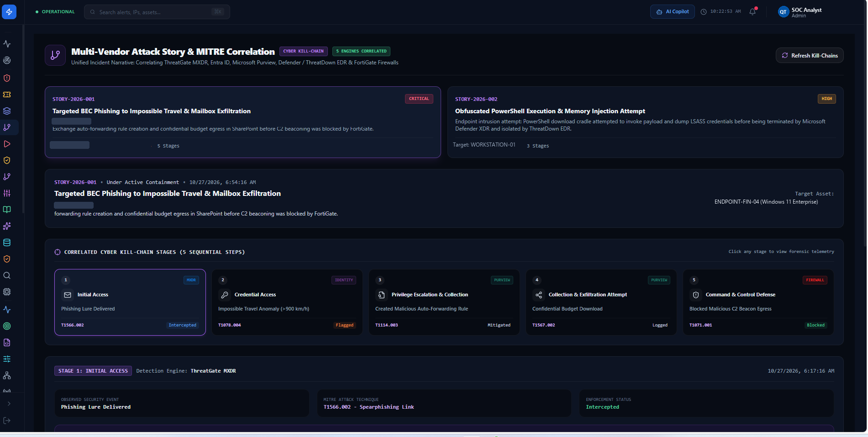Screen dimensions: 868x437
Task: Select stage 3 Privilege Escalation & Collection
Action: (x=444, y=302)
